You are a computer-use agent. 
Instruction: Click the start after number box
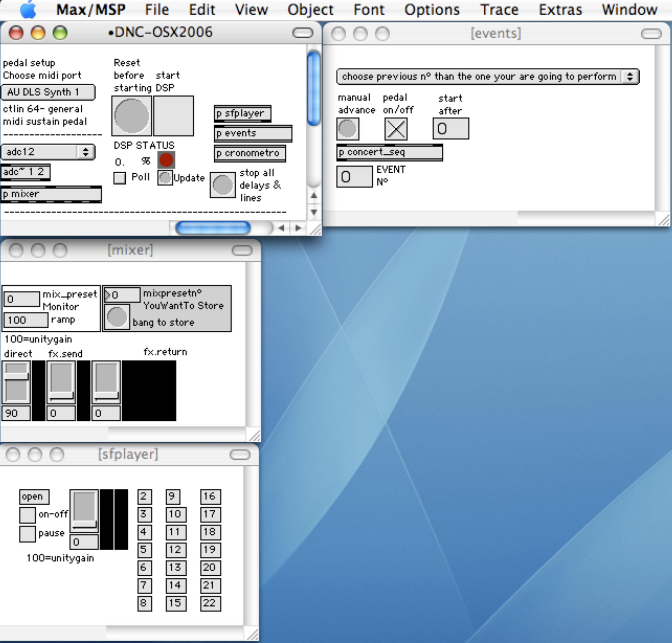pos(451,129)
